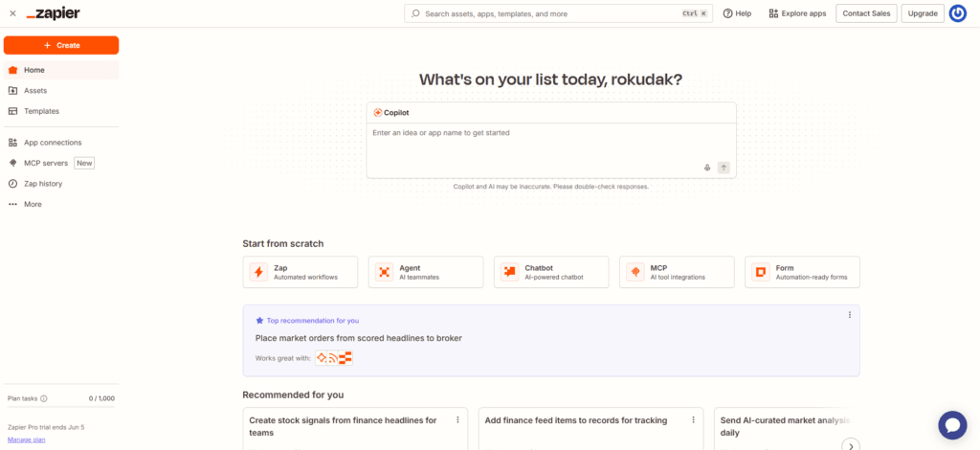Screen dimensions: 980x450
Task: Open Place market orders from scored headlines
Action: pyautogui.click(x=359, y=338)
